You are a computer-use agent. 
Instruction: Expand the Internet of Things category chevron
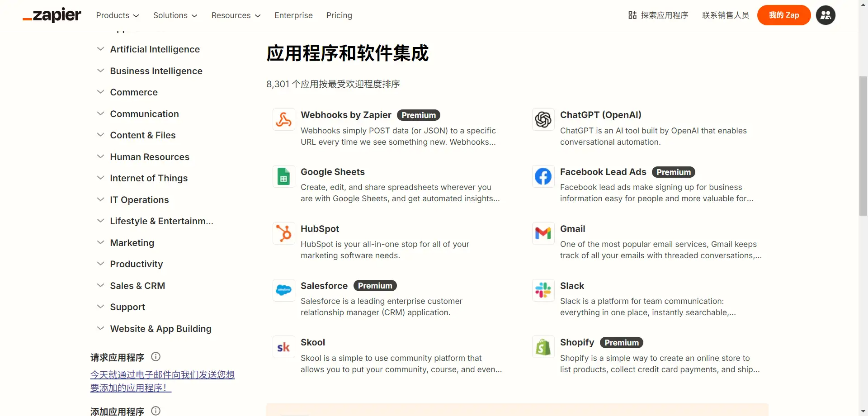(x=100, y=178)
